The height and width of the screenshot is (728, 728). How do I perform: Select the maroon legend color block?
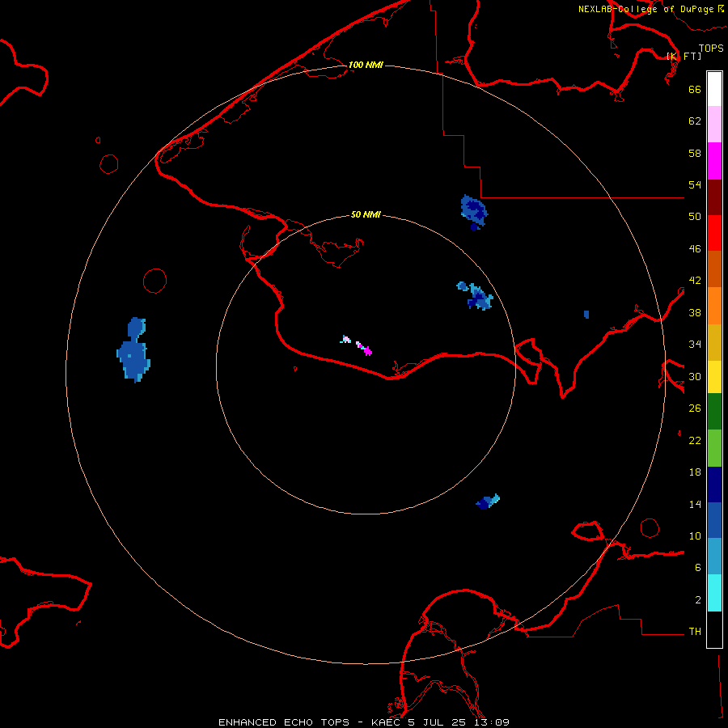[714, 197]
